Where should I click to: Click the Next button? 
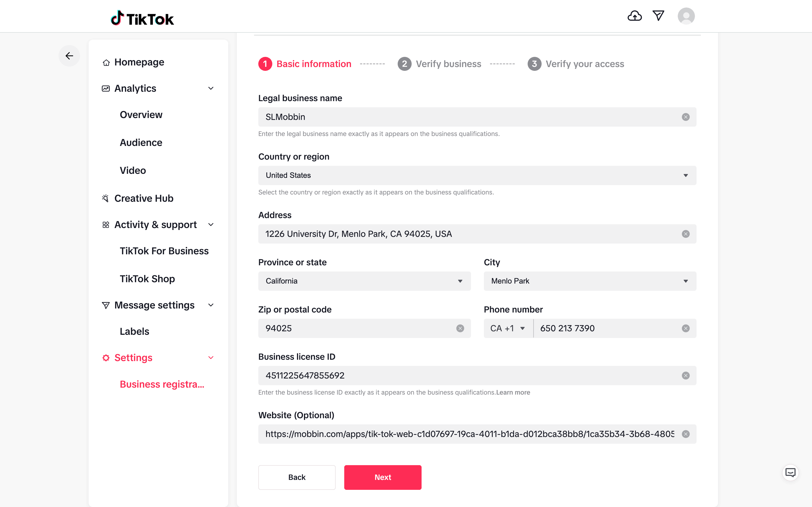pyautogui.click(x=383, y=477)
